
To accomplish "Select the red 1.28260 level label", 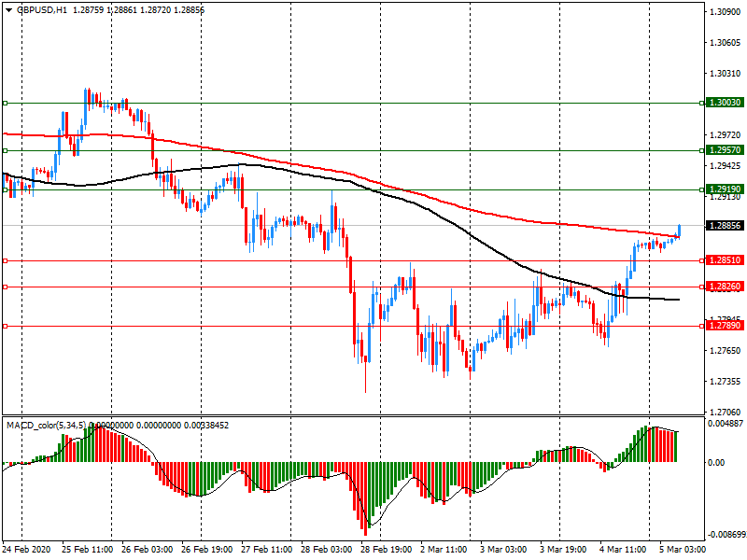I will point(725,287).
